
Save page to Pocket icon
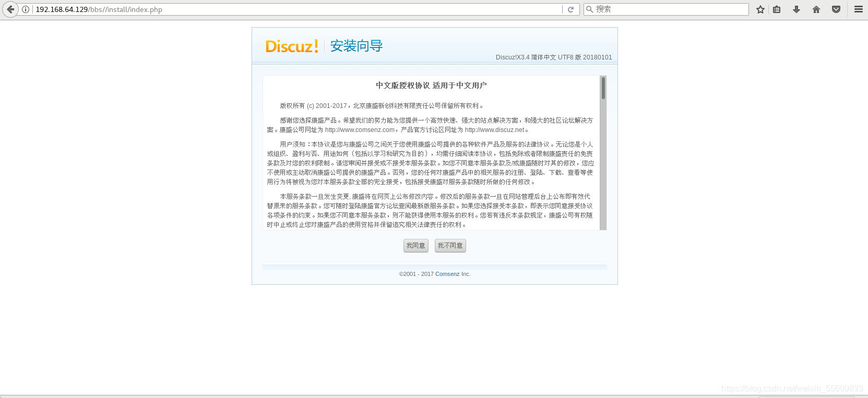(836, 9)
